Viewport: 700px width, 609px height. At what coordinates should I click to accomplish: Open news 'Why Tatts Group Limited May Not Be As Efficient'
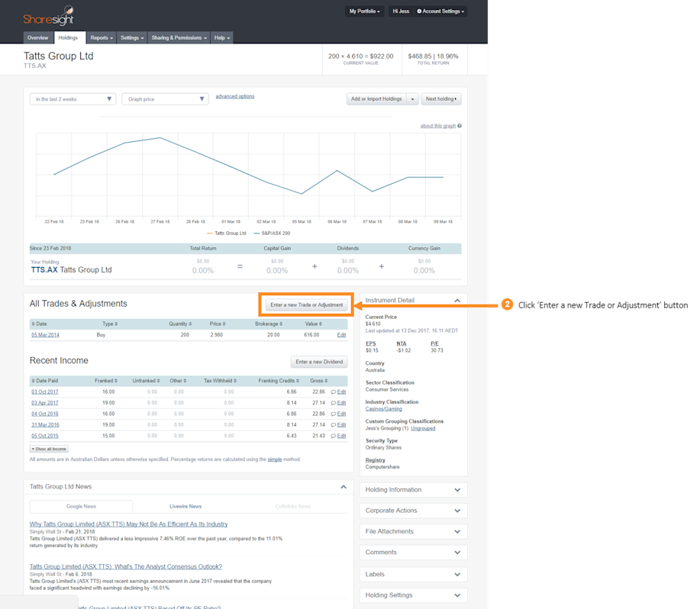point(128,524)
